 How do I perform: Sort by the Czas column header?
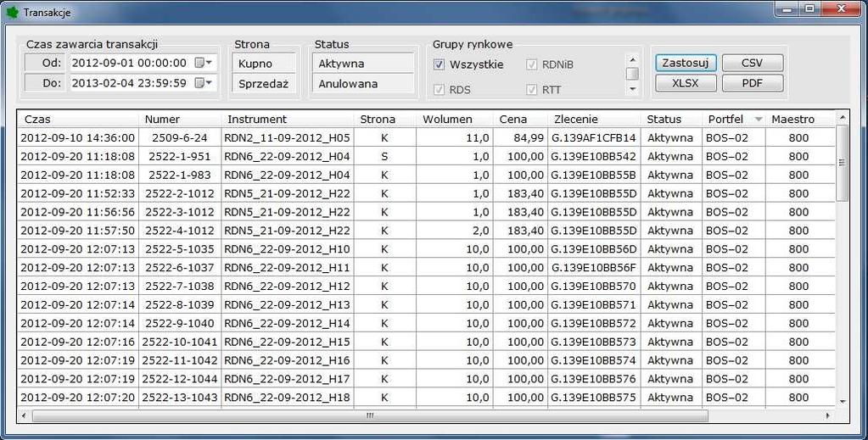(78, 119)
